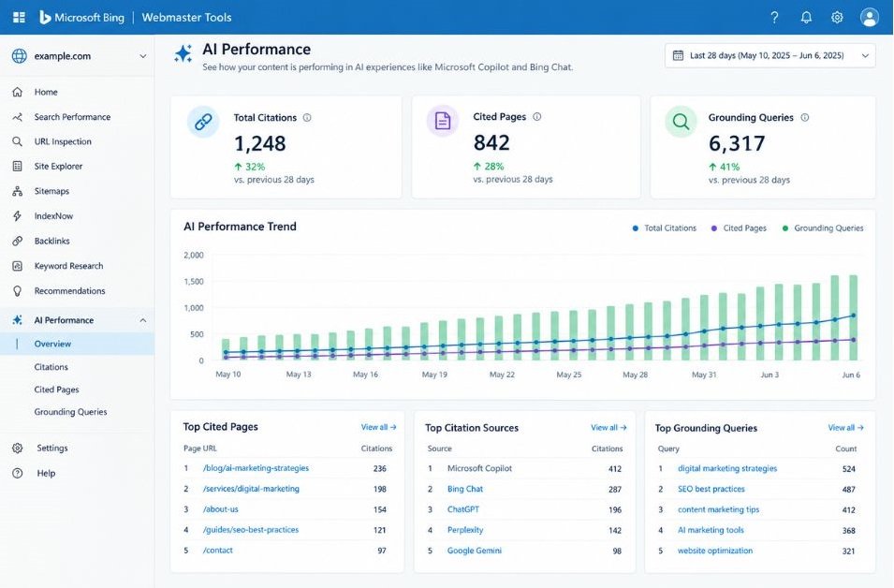The image size is (894, 588).
Task: Click the Grounding Queries info icon
Action: tap(805, 117)
